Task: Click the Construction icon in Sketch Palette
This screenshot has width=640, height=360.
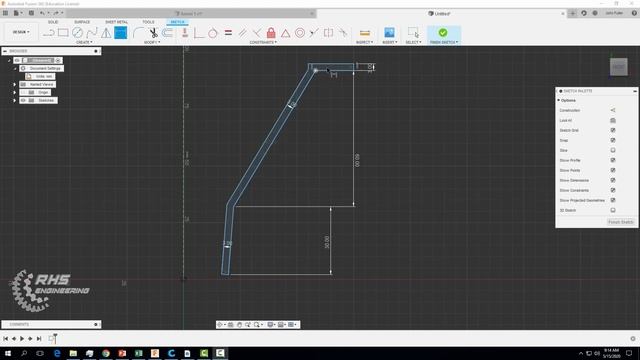Action: [x=613, y=110]
